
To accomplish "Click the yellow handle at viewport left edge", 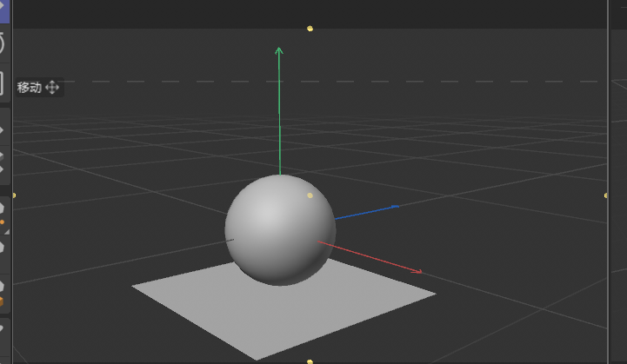I will pos(14,195).
